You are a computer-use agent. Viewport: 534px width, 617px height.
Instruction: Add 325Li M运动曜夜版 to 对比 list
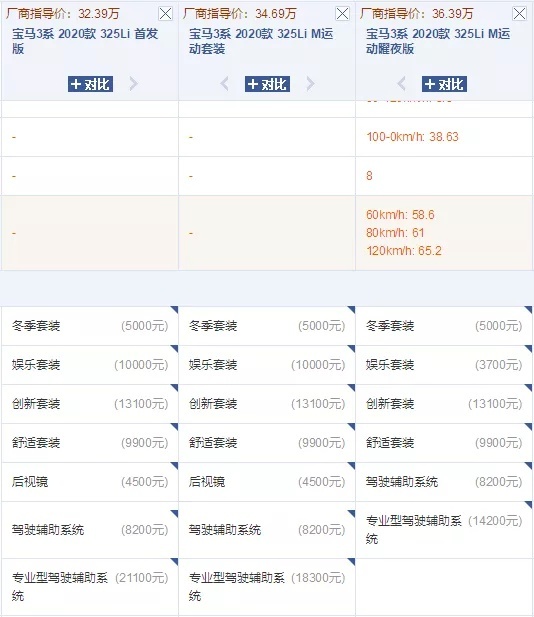445,84
